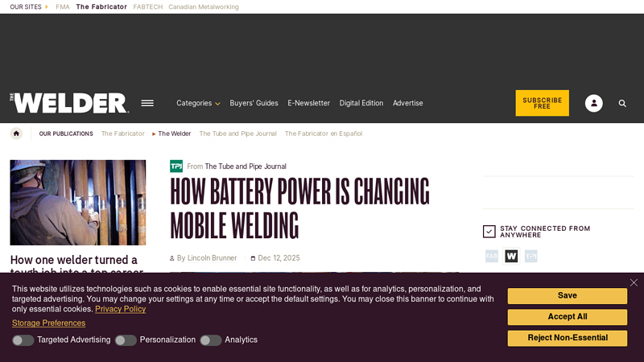This screenshot has width=644, height=362.
Task: Turn on the Personalization toggle
Action: (126, 340)
